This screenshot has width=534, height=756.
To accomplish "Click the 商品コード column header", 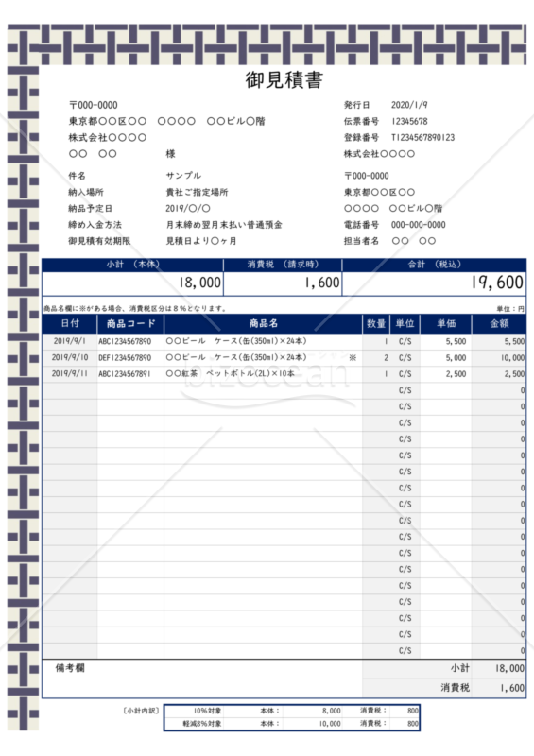I will point(130,323).
